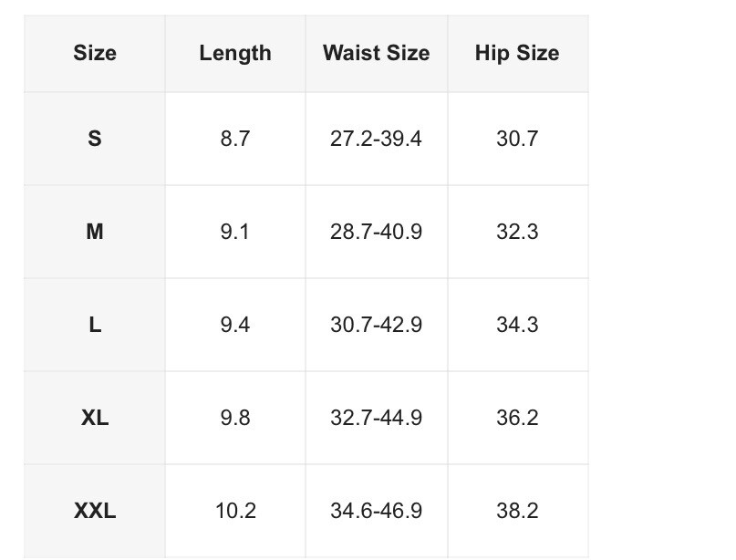Click the Size column header
The width and height of the screenshot is (736, 560).
point(95,53)
